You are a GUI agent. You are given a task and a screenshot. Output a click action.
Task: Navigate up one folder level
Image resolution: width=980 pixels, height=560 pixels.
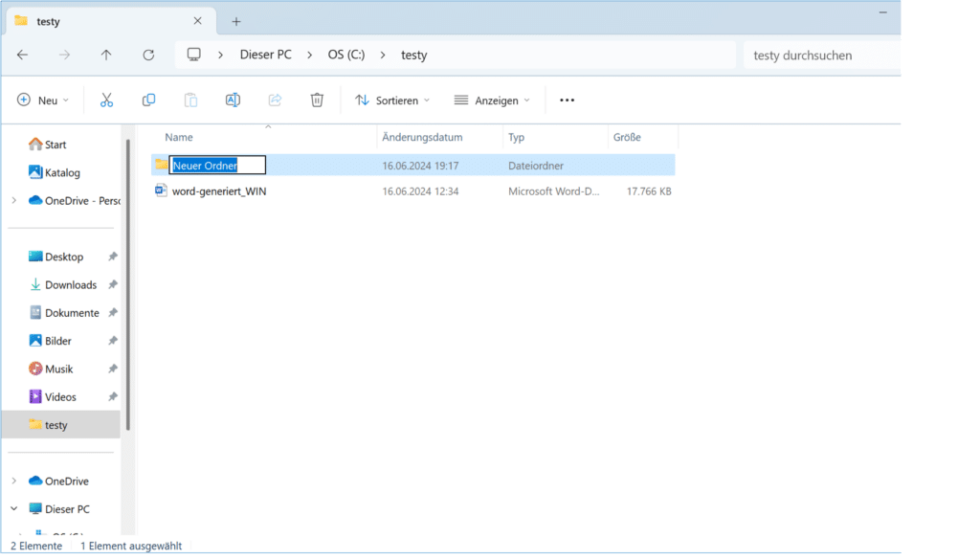point(106,55)
